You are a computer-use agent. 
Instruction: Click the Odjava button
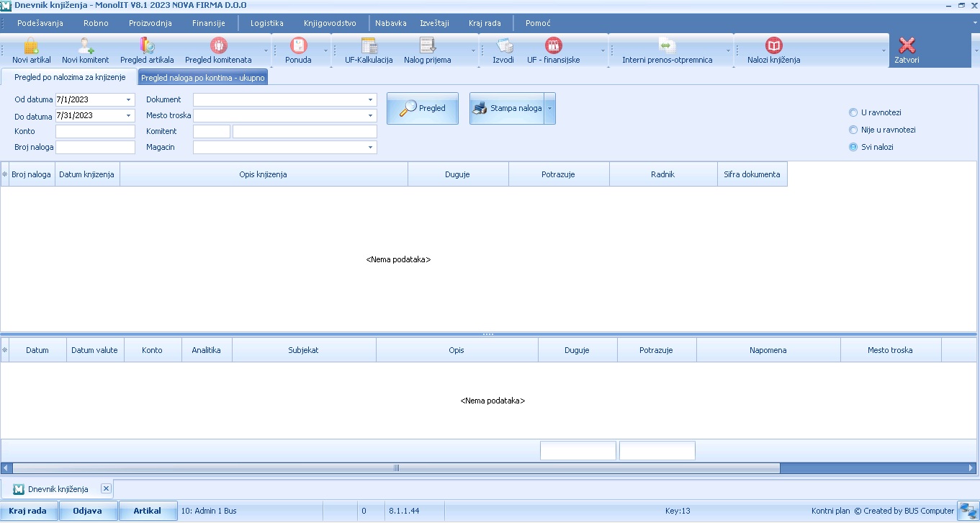87,511
